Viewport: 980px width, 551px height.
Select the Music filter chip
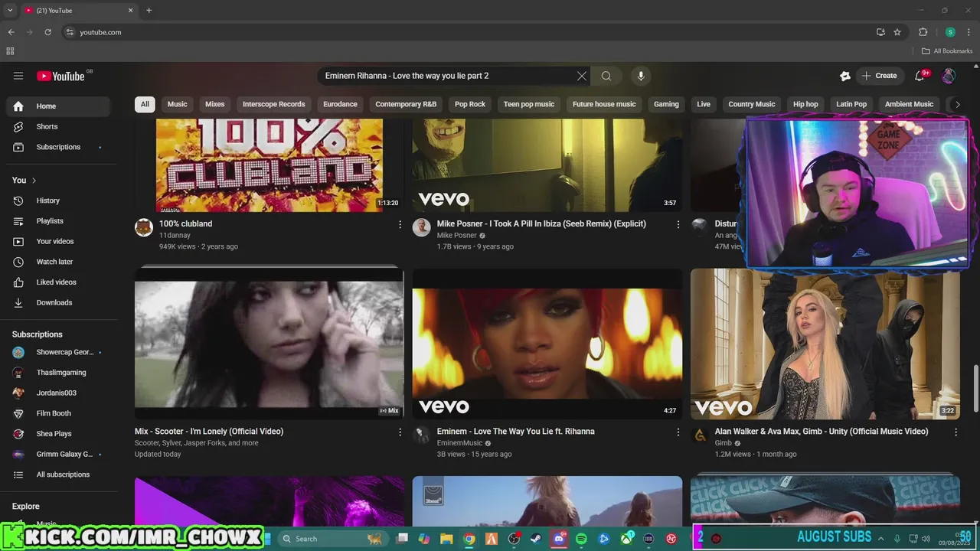(177, 104)
